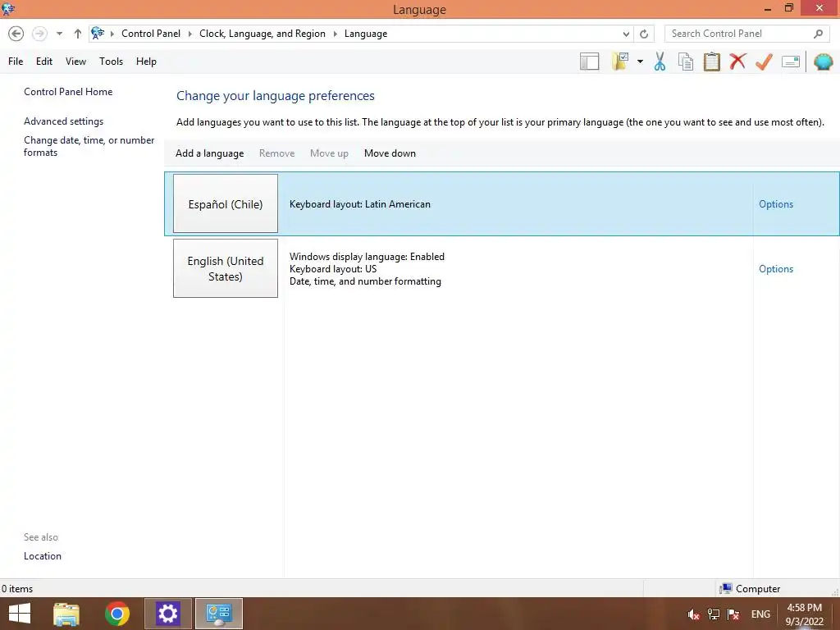Expand the chevron before Control Panel breadcrumb
Image resolution: width=840 pixels, height=630 pixels.
point(112,34)
